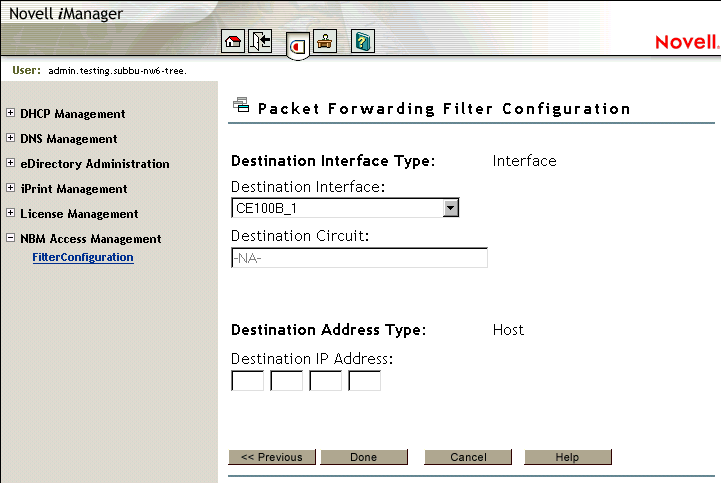Expand DNS Management category
The image size is (721, 483).
point(11,139)
